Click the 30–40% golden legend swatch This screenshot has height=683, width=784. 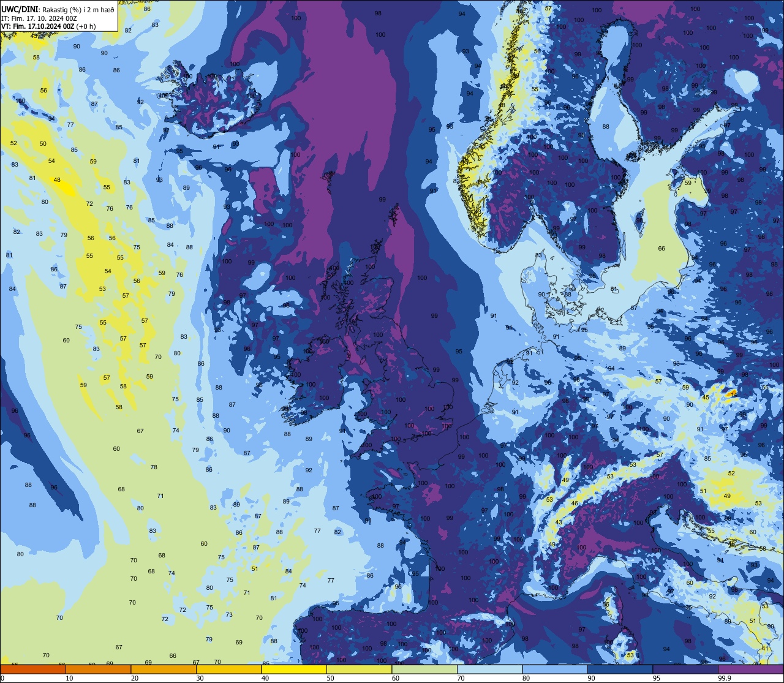click(x=228, y=670)
